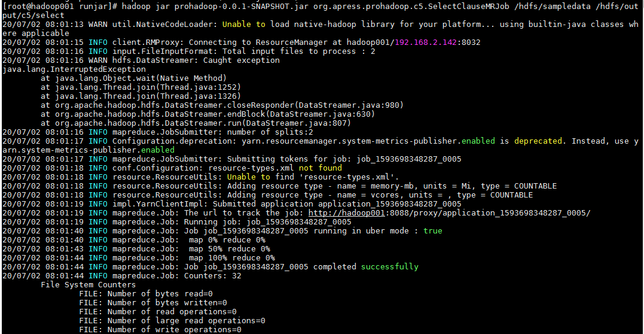Screen dimensions: 644x334
Task: Click the IP address 192.168.2.142
Action: (x=426, y=42)
